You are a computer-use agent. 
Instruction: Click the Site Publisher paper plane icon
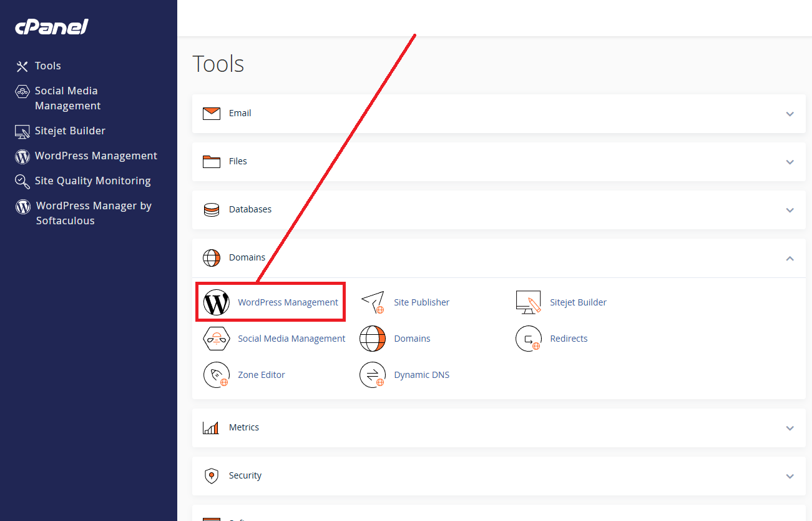pyautogui.click(x=373, y=302)
